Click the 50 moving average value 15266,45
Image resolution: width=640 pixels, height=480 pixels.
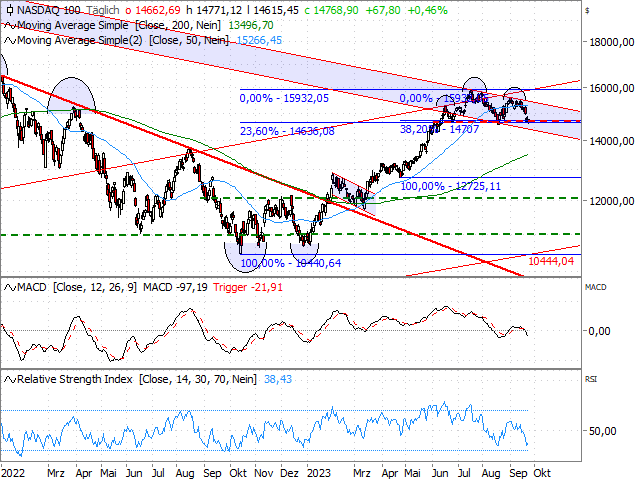click(259, 40)
